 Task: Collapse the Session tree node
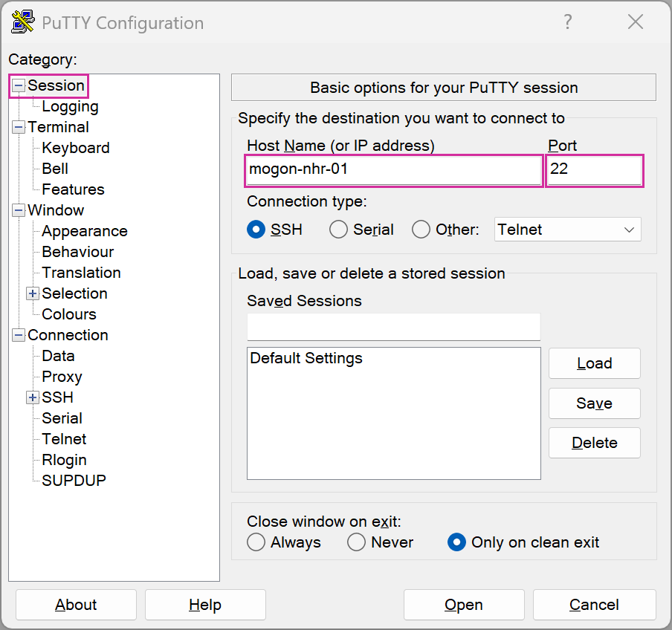[19, 86]
